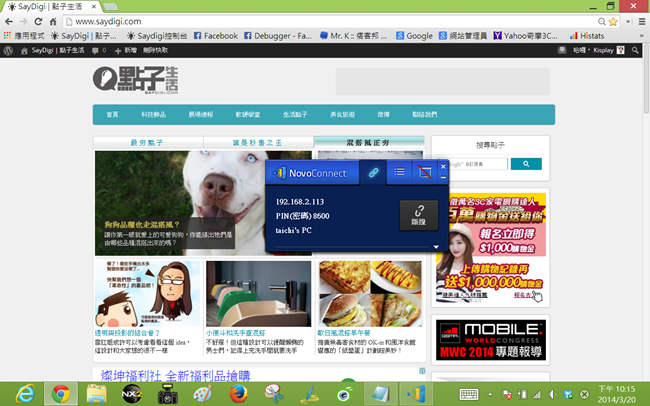Image resolution: width=650 pixels, height=406 pixels.
Task: Click the taskbar clock showing 10:15
Action: pos(616,394)
